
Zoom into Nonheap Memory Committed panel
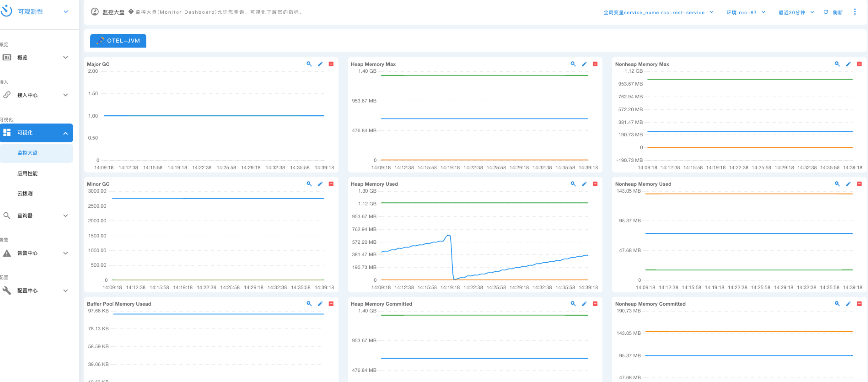[x=837, y=304]
